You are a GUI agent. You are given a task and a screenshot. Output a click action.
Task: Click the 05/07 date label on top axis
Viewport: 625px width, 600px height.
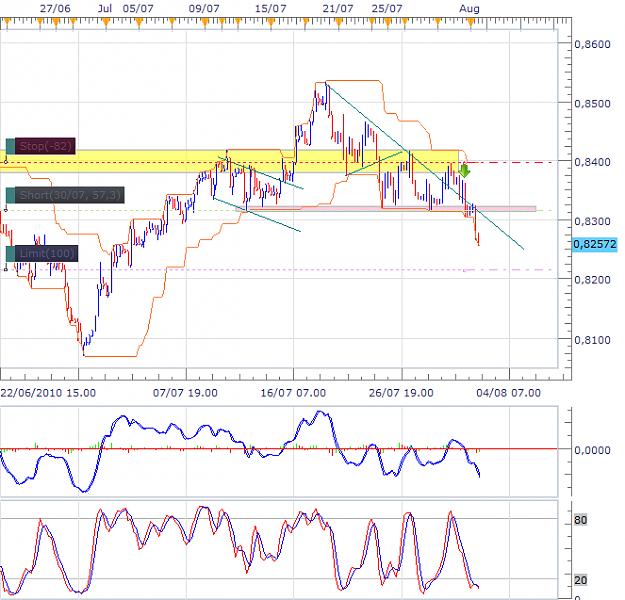(138, 8)
